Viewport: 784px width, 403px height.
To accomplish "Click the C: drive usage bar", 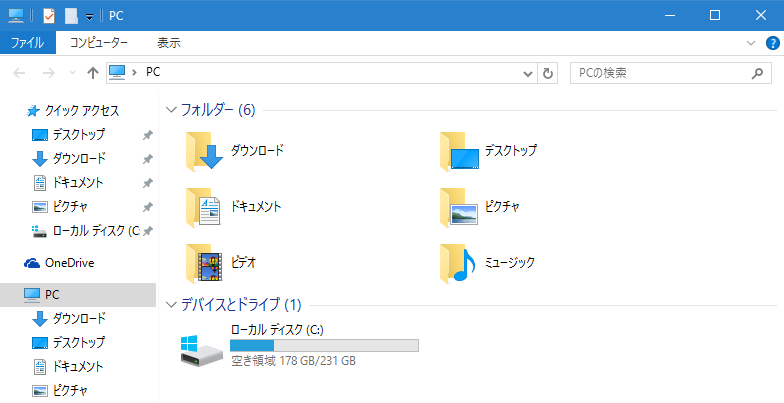I will (x=324, y=346).
